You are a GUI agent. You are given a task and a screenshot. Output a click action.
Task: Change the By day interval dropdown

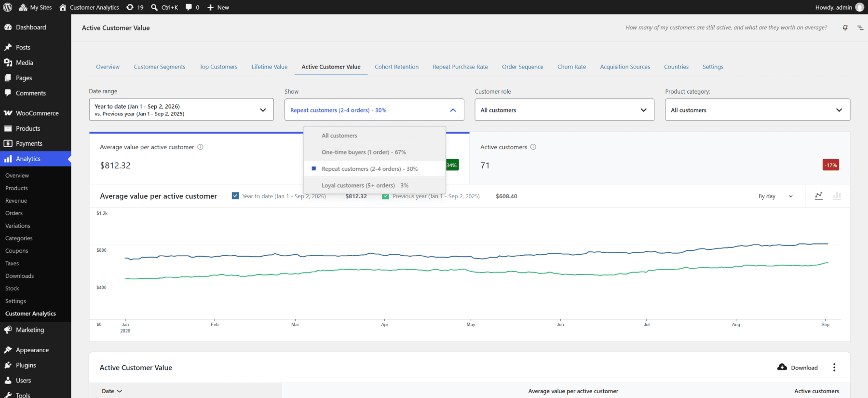point(775,196)
